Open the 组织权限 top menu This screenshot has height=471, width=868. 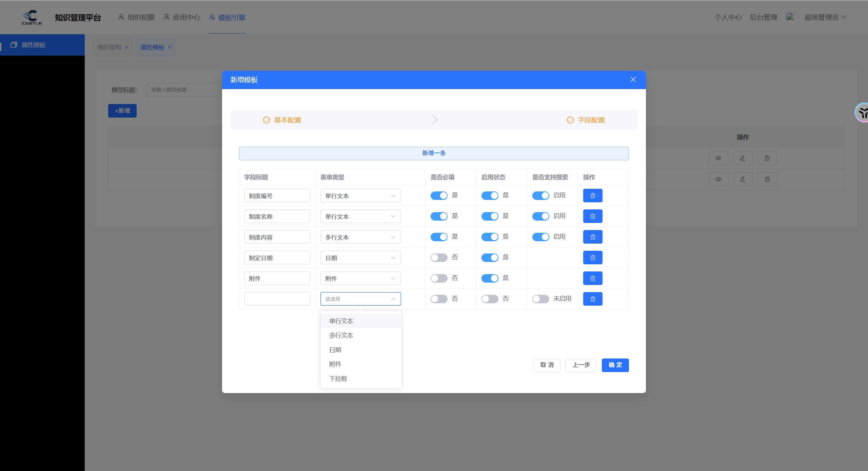(x=137, y=17)
